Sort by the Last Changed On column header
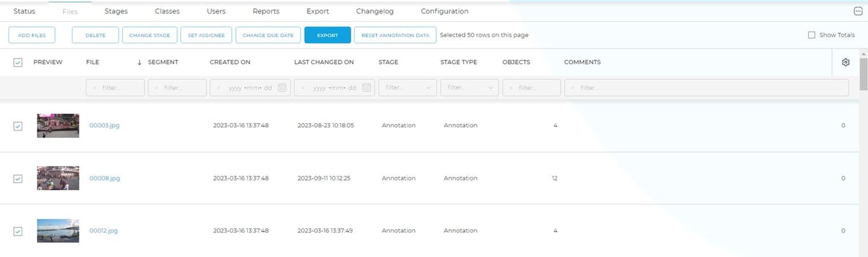This screenshot has width=868, height=257. point(324,62)
